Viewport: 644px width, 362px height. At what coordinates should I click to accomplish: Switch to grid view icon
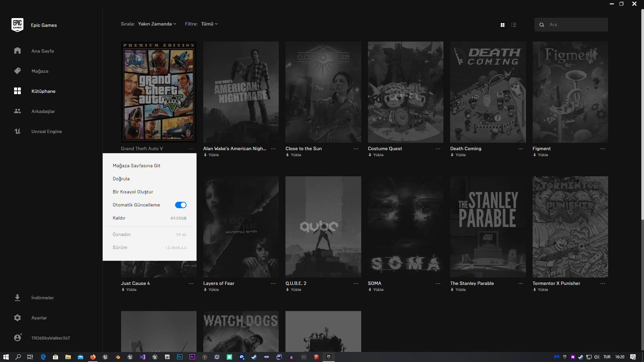pos(502,25)
